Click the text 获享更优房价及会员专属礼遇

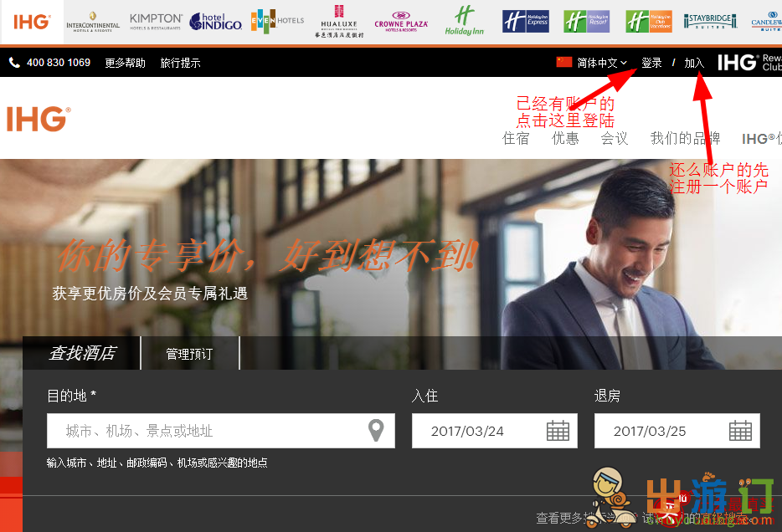[x=150, y=293]
